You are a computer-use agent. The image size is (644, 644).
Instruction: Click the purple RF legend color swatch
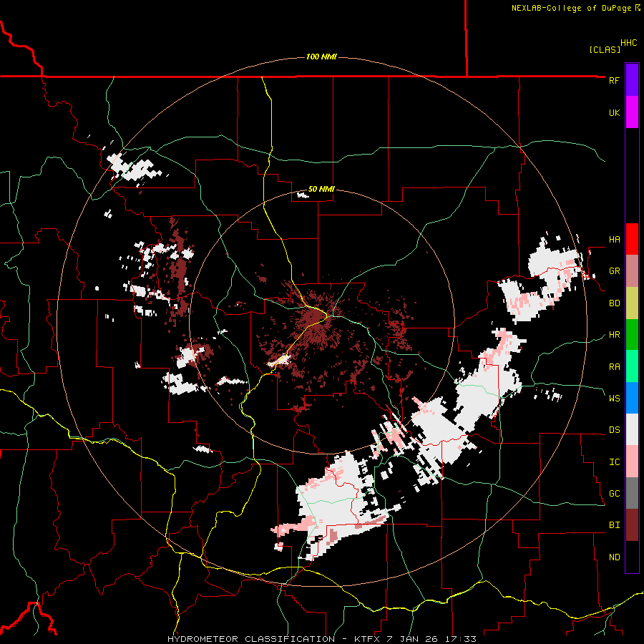point(632,80)
